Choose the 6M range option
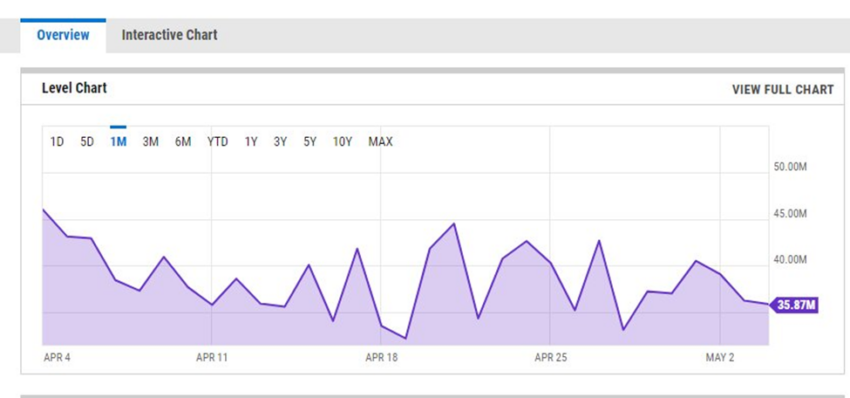Viewport: 850px width, 398px height. tap(183, 142)
